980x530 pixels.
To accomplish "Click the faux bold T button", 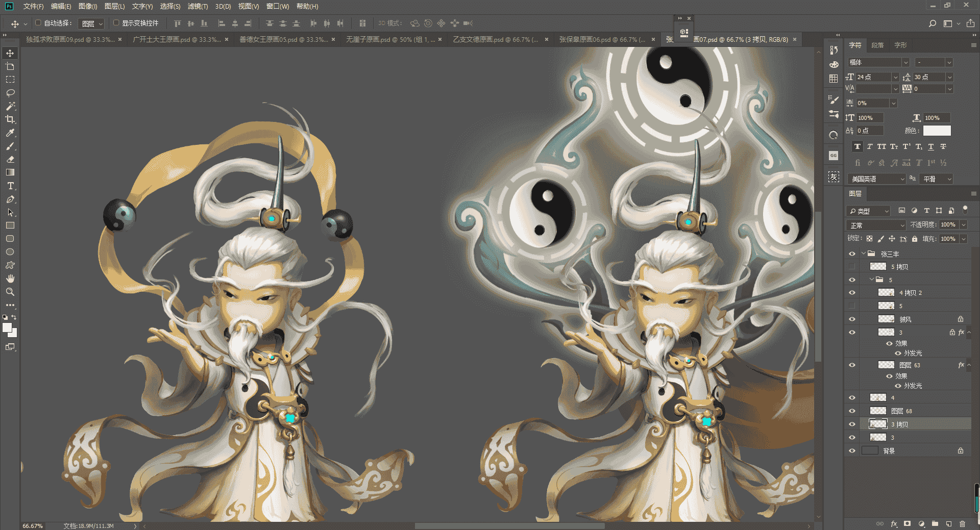I will (x=857, y=147).
